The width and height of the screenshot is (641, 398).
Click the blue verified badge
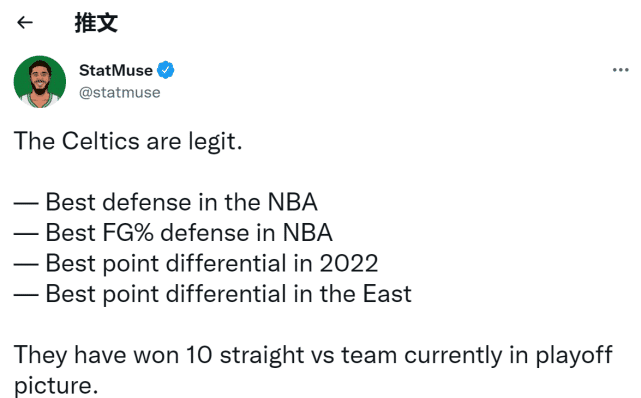tap(166, 70)
